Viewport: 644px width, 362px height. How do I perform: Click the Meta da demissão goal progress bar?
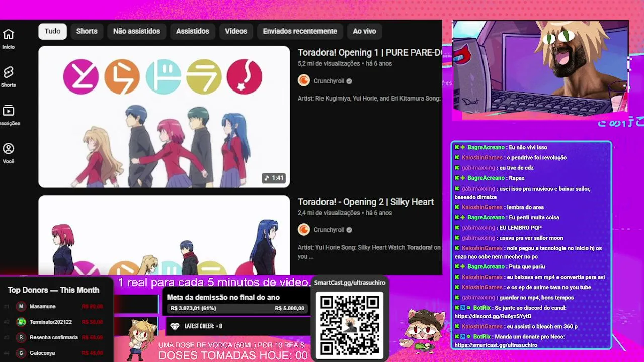237,308
